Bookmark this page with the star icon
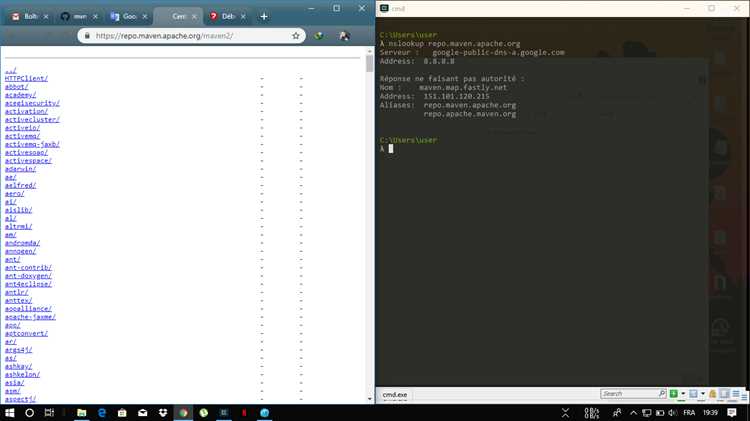750x421 pixels. [296, 36]
